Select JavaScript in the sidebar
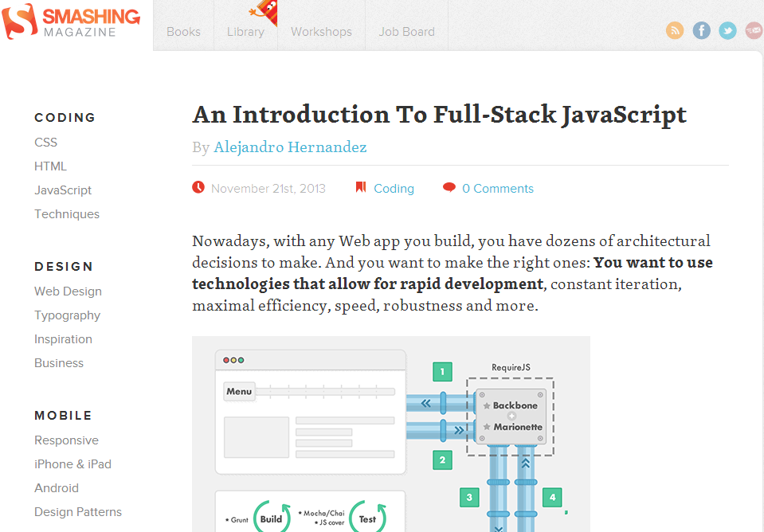The width and height of the screenshot is (764, 532). pos(63,190)
